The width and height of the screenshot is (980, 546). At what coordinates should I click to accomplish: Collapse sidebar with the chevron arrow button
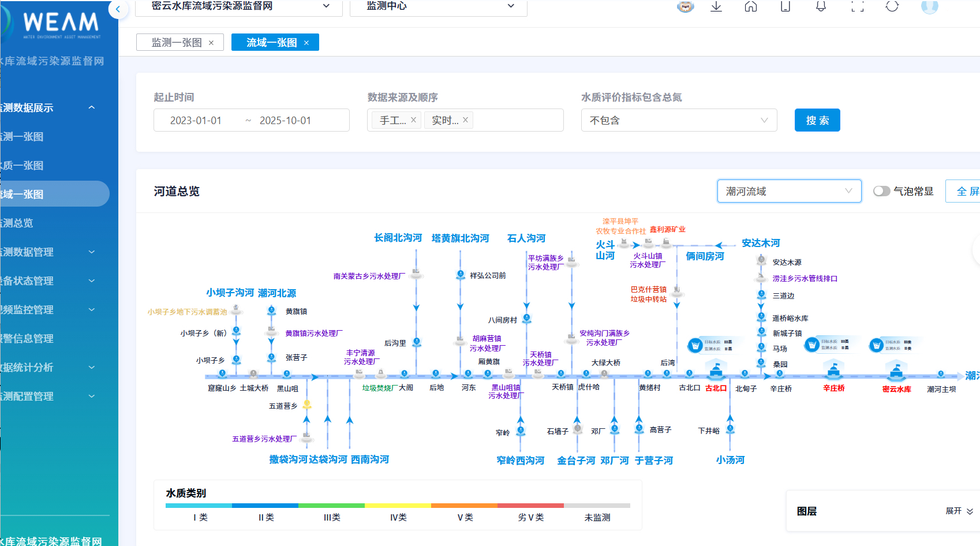click(x=118, y=9)
